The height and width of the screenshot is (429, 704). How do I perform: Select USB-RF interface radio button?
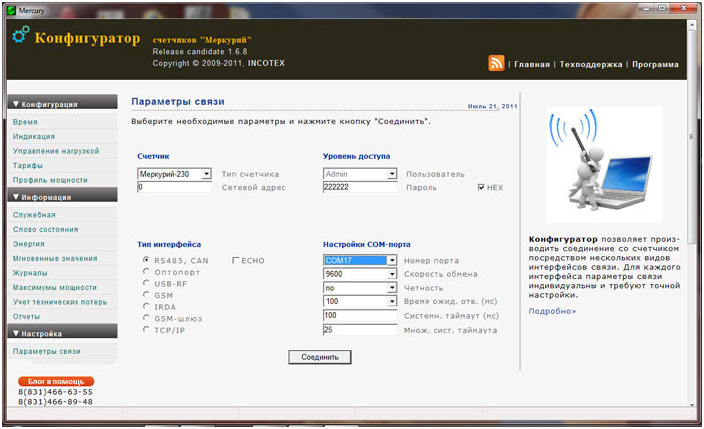(146, 283)
